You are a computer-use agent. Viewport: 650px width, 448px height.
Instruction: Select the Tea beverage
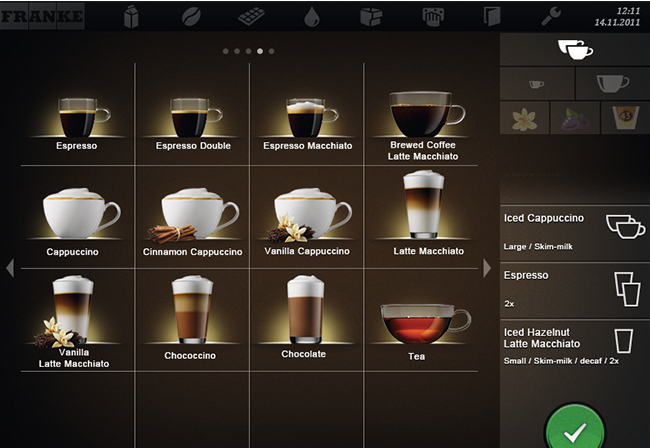[x=417, y=330]
